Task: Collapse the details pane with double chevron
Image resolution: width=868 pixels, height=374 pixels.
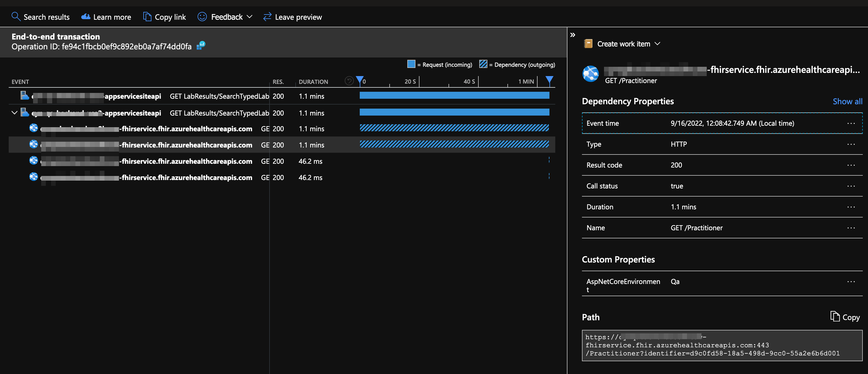Action: pyautogui.click(x=572, y=35)
